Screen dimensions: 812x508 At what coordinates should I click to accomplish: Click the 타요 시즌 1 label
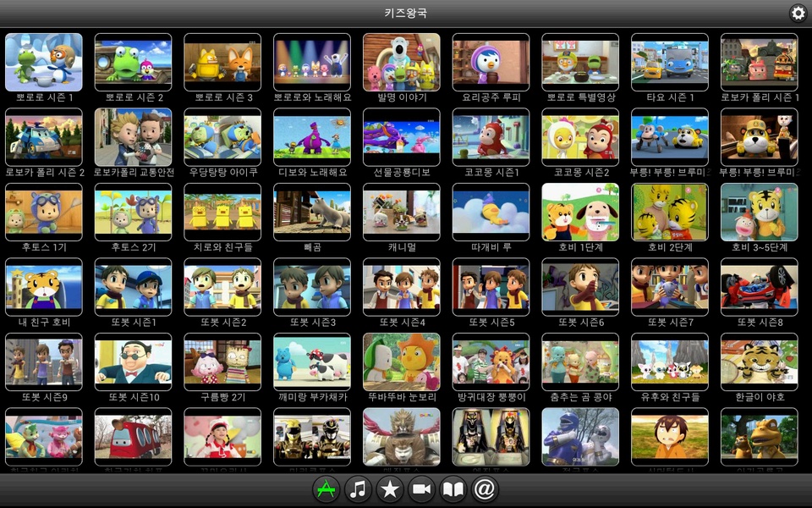(x=670, y=97)
